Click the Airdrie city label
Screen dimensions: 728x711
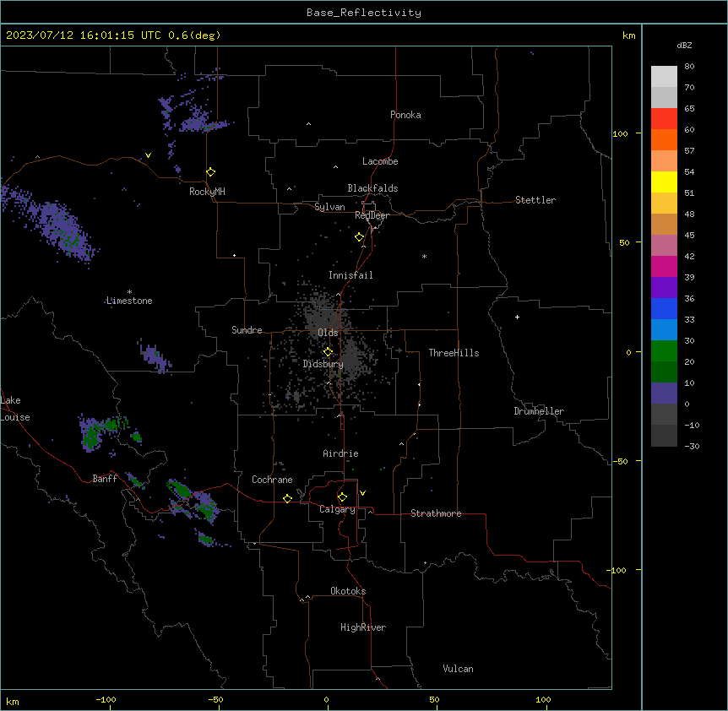click(x=341, y=453)
